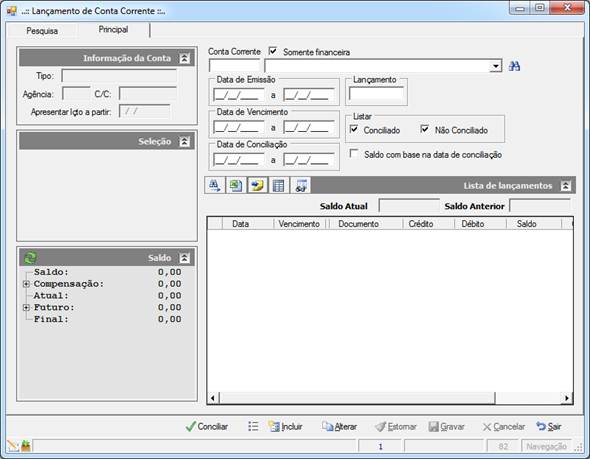The height and width of the screenshot is (459, 590).
Task: Click the list icon beside Conciliar
Action: click(x=253, y=426)
